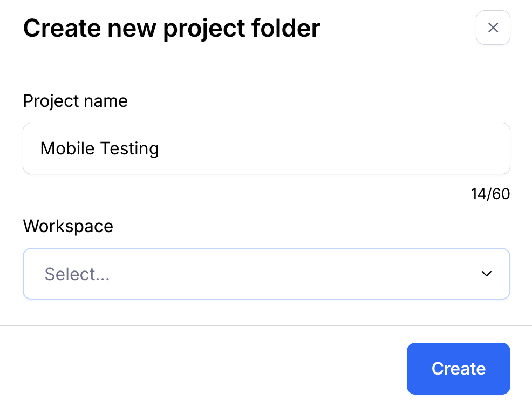The image size is (532, 407).
Task: Click the "Project name" label
Action: 75,101
